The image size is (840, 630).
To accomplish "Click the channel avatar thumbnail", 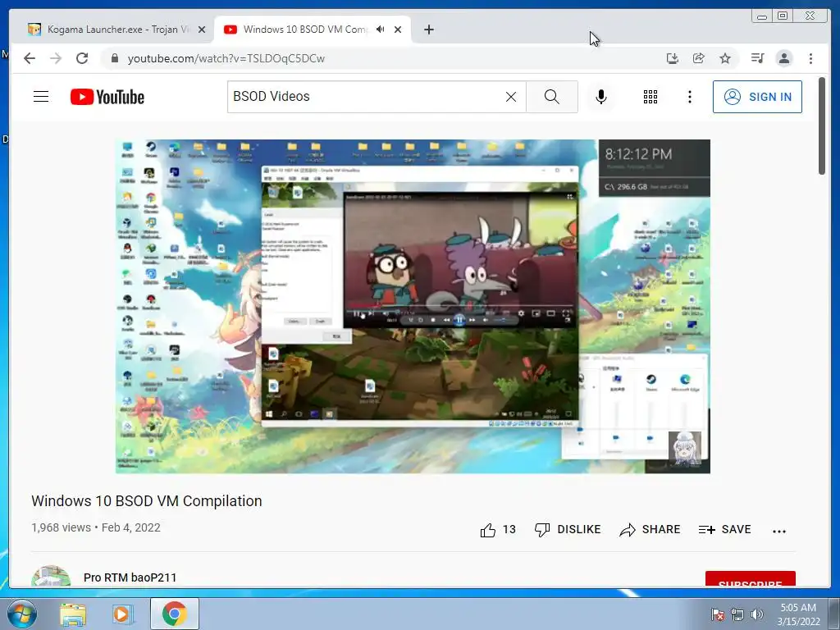I will (51, 577).
